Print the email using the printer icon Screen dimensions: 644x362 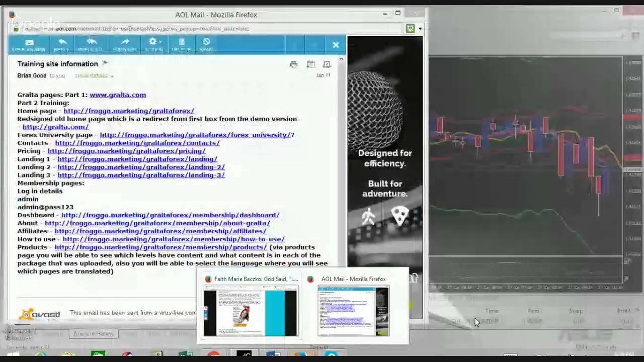click(294, 64)
